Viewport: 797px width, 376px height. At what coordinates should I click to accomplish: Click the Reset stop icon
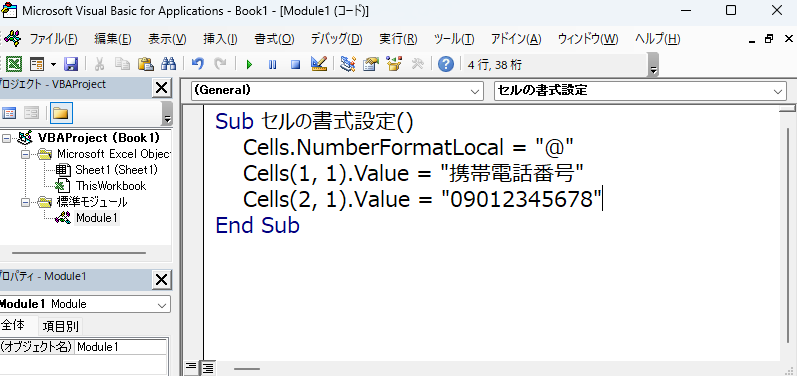[295, 65]
